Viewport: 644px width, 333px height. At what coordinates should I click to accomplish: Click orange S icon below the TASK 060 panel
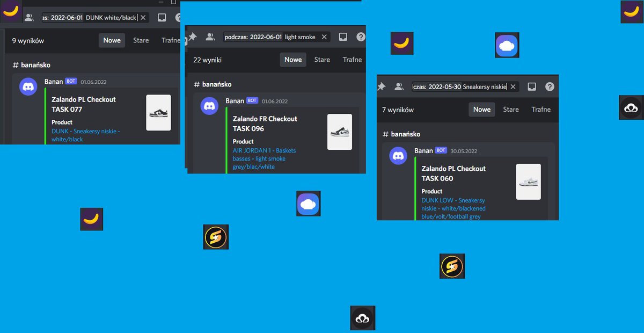point(452,266)
